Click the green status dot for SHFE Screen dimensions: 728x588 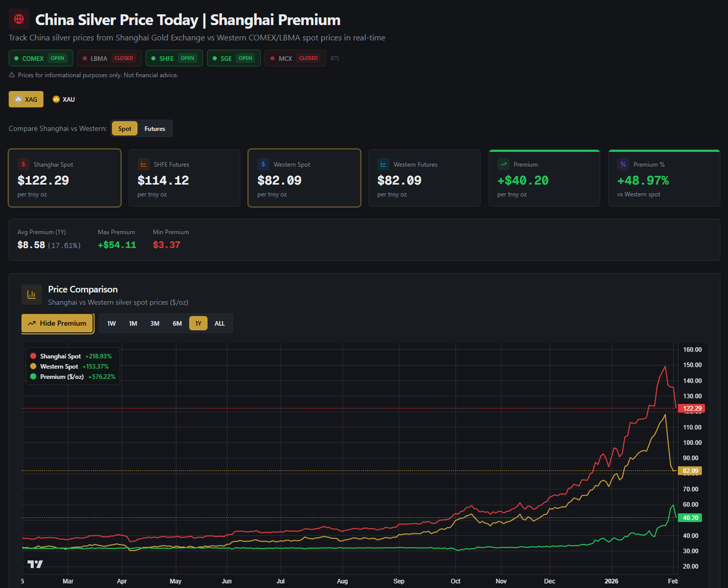[153, 58]
